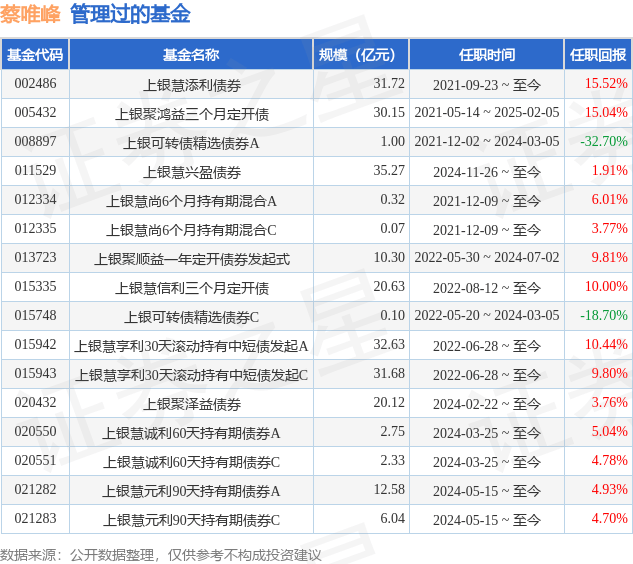Viewport: 633px width, 564px height.
Task: Select fund code 020551
Action: coord(35,461)
